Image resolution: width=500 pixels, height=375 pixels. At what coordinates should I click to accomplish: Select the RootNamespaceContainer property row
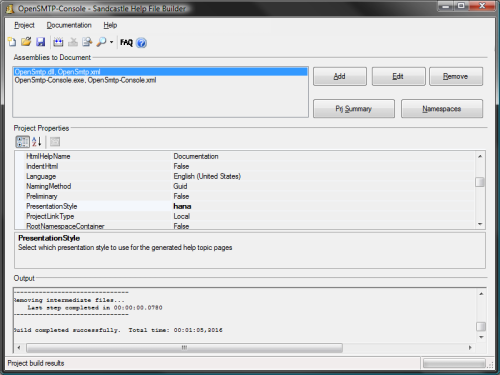(245, 226)
